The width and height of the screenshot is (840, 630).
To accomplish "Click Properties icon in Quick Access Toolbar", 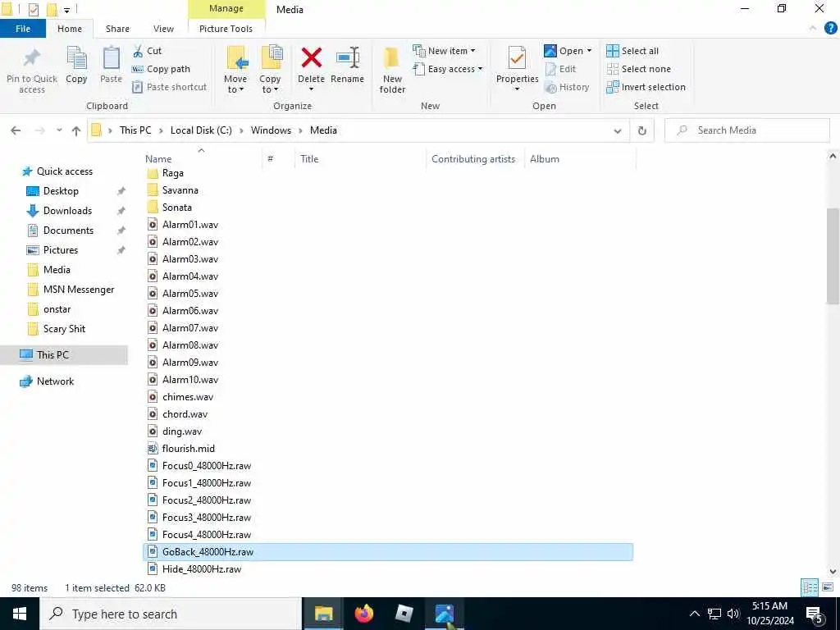I will click(x=34, y=9).
